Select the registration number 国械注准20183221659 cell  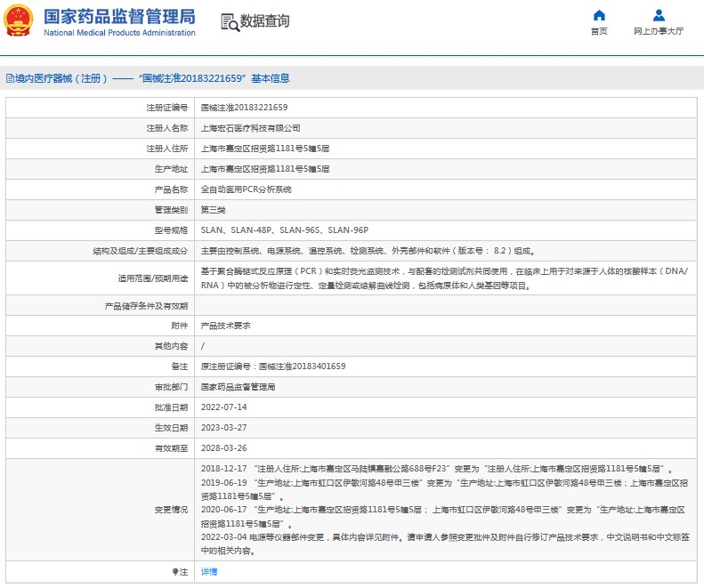[x=244, y=107]
